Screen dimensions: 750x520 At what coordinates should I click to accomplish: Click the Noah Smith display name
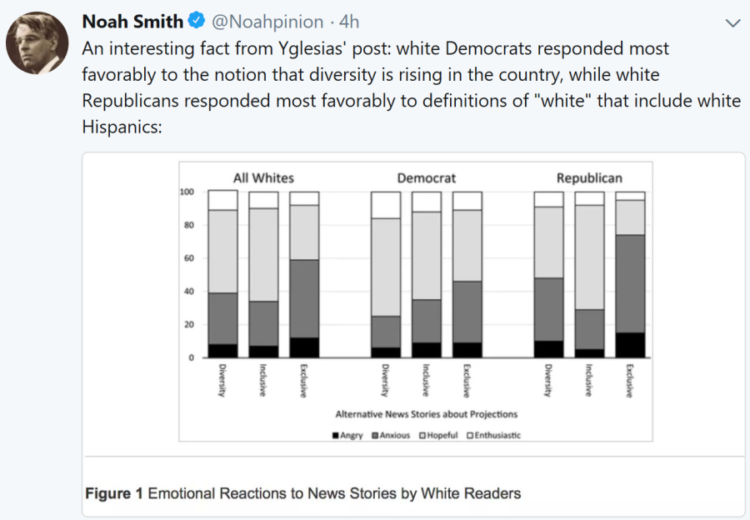(132, 22)
